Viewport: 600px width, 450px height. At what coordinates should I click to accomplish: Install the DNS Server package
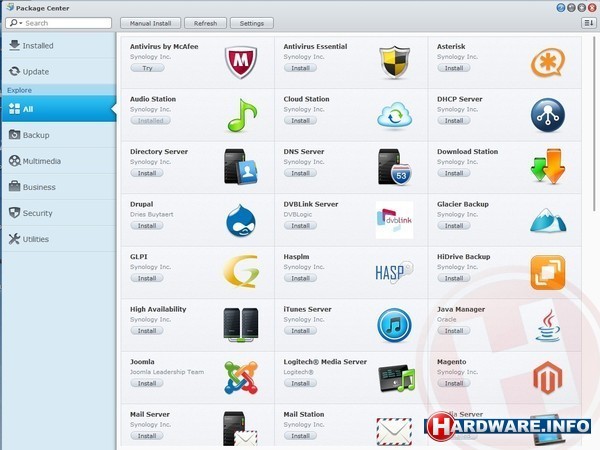(300, 173)
